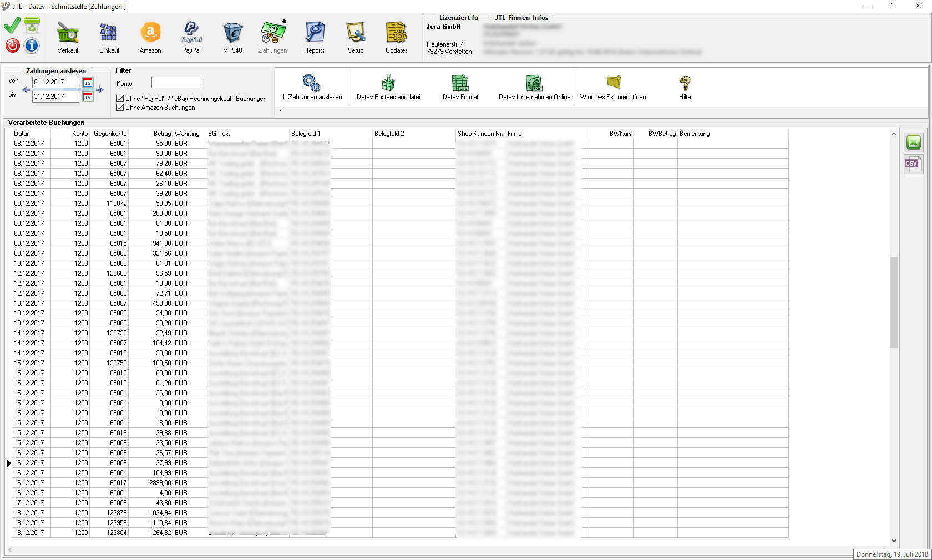Open the 'von' date calendar picker

tap(88, 83)
